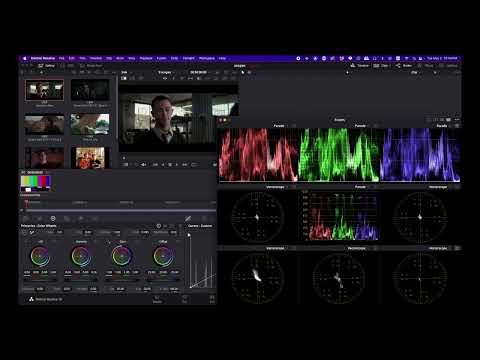This screenshot has width=480, height=360.
Task: Click the Wi-Fi icon in the menu bar
Action: 406,58
